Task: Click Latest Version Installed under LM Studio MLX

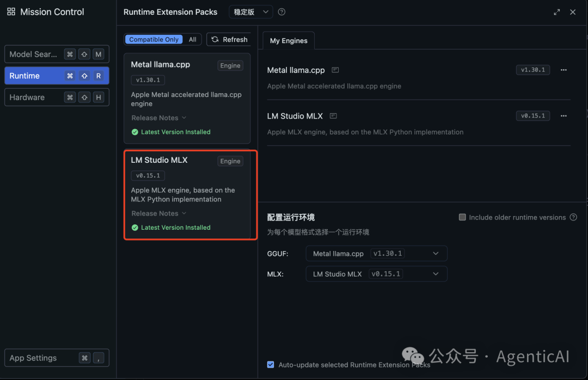Action: pyautogui.click(x=175, y=228)
